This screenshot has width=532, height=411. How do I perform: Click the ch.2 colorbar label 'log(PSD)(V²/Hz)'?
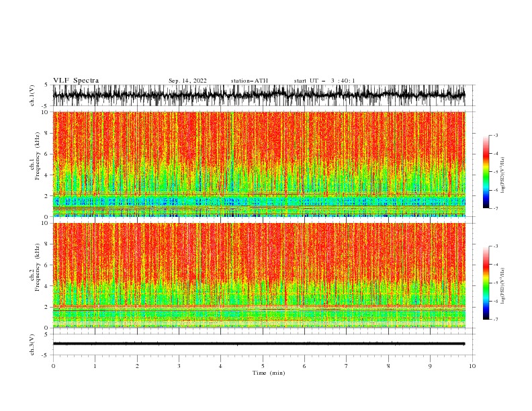(x=503, y=286)
